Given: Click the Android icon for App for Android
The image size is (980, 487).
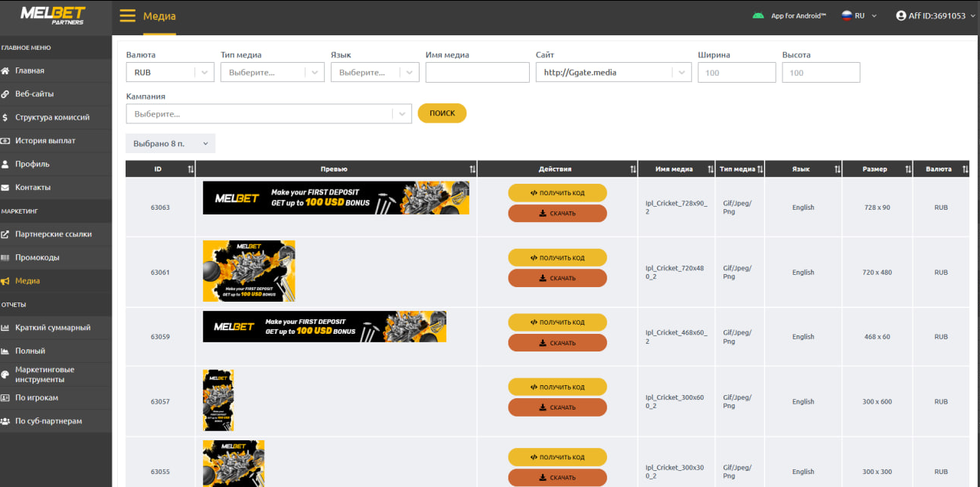Looking at the screenshot, I should pos(758,15).
